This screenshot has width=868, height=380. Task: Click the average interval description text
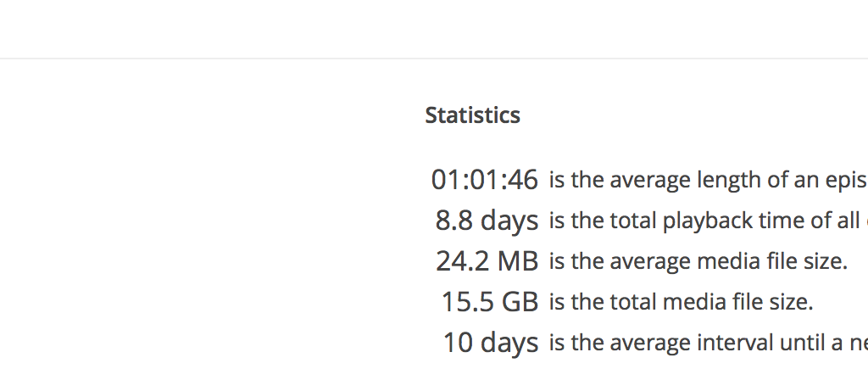[x=707, y=343]
